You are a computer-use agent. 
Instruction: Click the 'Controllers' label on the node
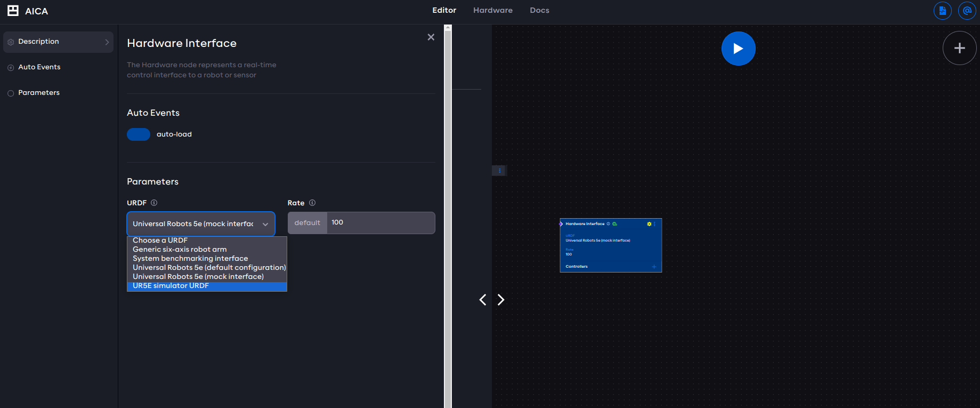point(577,267)
